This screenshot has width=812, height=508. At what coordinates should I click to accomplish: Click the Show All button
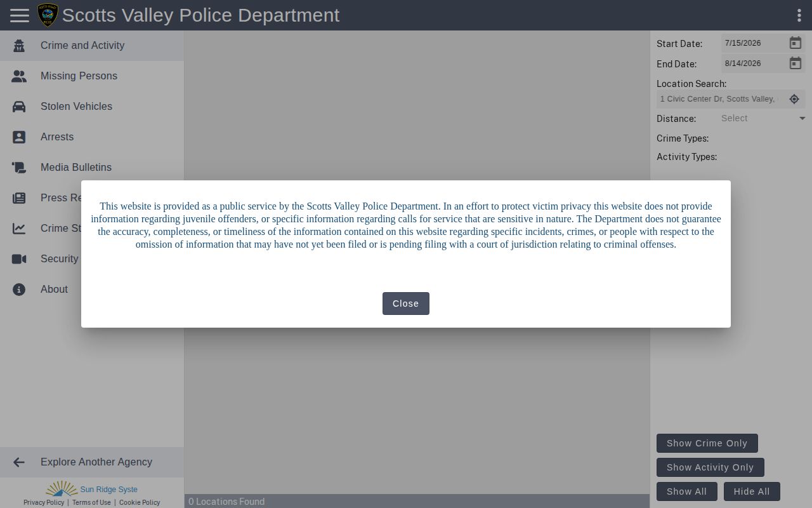pos(687,491)
